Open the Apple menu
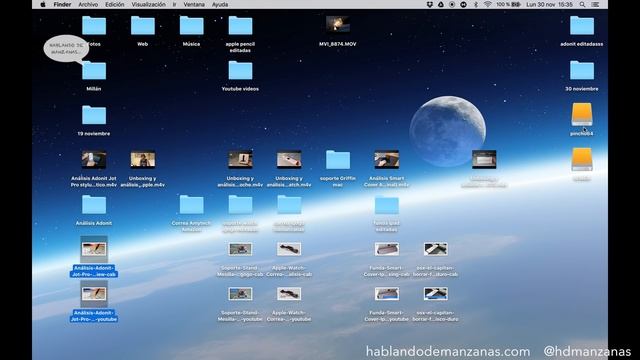Image resolution: width=640 pixels, height=360 pixels. pyautogui.click(x=42, y=4)
